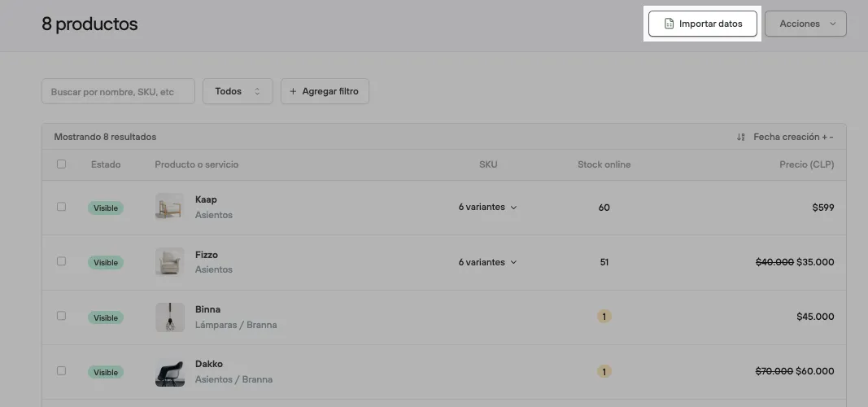Click Lámparas / Branna category text
This screenshot has width=868, height=407.
point(236,325)
